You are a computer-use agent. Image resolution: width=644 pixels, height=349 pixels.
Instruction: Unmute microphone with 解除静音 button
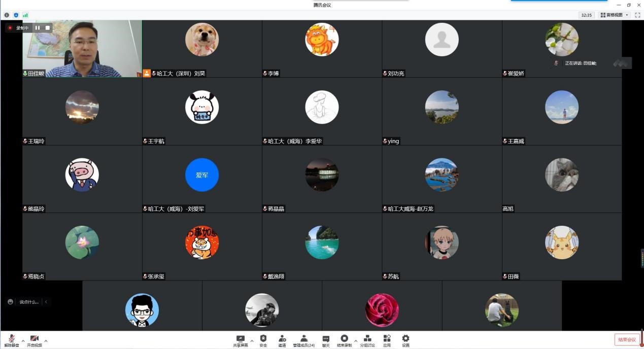pos(11,340)
